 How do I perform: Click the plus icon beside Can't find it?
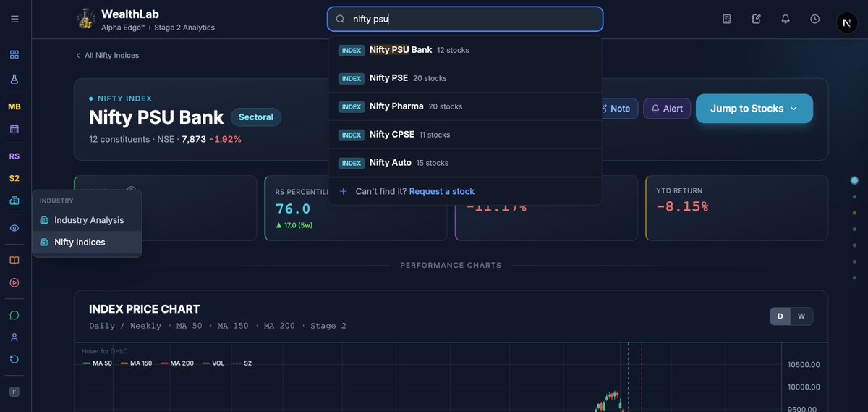pos(344,191)
